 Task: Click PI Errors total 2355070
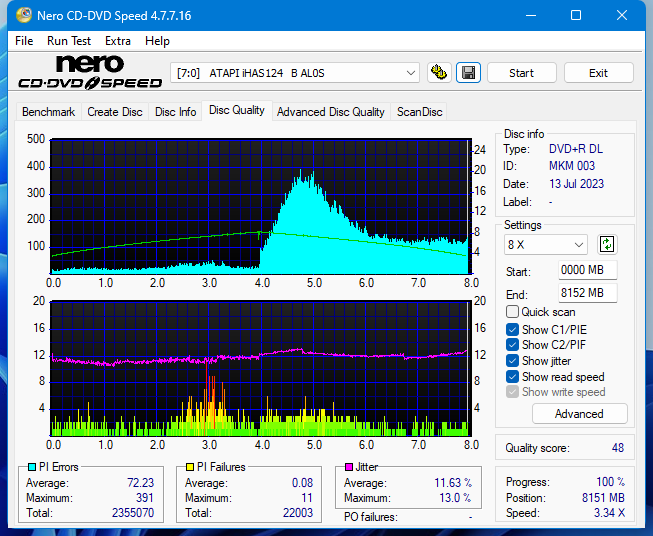pyautogui.click(x=133, y=513)
